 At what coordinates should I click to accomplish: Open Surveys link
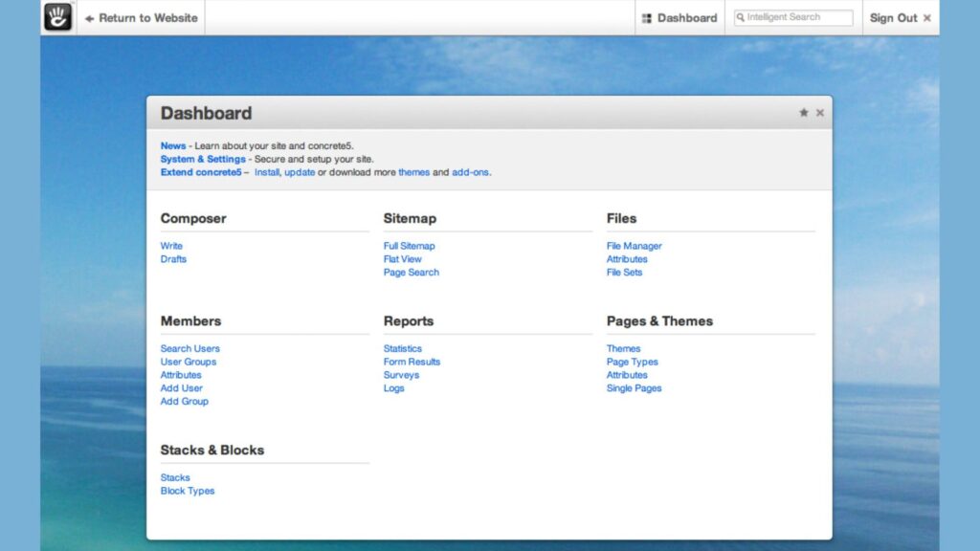click(x=401, y=374)
